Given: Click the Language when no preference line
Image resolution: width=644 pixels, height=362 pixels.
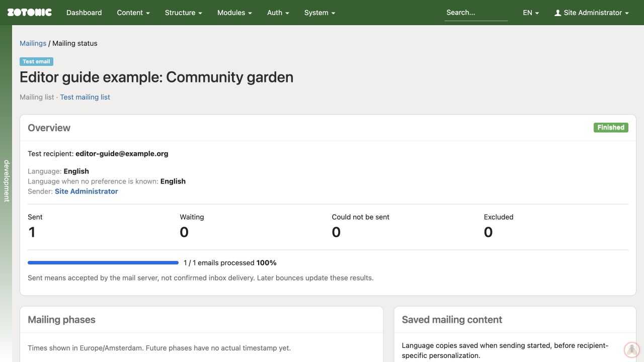Looking at the screenshot, I should [x=107, y=181].
